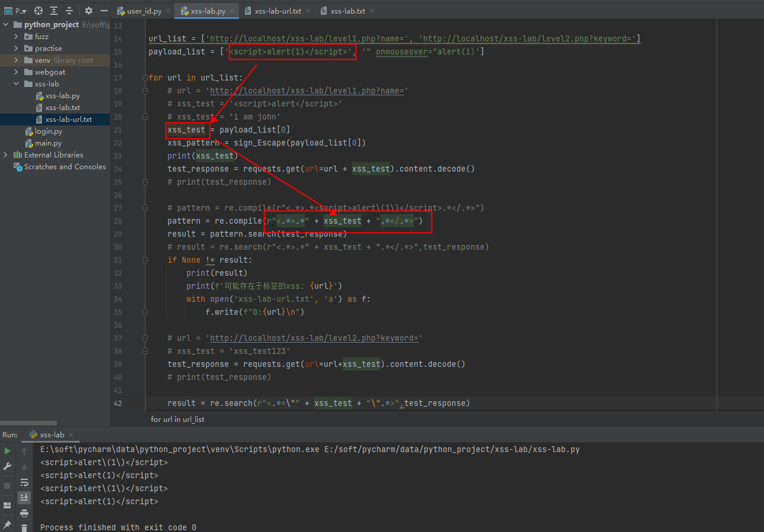This screenshot has height=532, width=764.
Task: Click the External Libraries bar chart icon
Action: coord(18,155)
